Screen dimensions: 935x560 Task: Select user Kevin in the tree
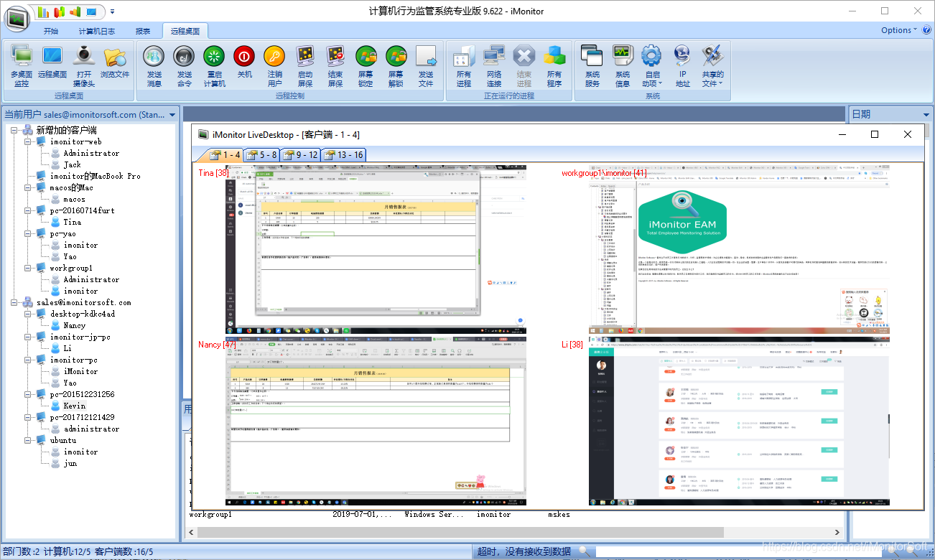(74, 406)
